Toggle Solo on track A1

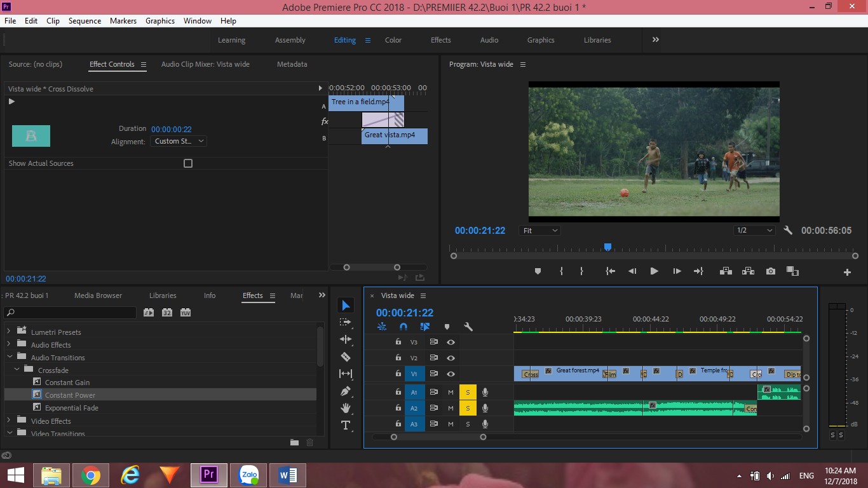coord(468,392)
